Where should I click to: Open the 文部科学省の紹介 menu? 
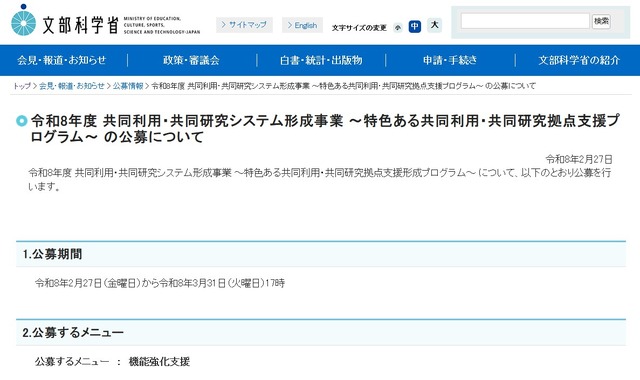pos(579,60)
